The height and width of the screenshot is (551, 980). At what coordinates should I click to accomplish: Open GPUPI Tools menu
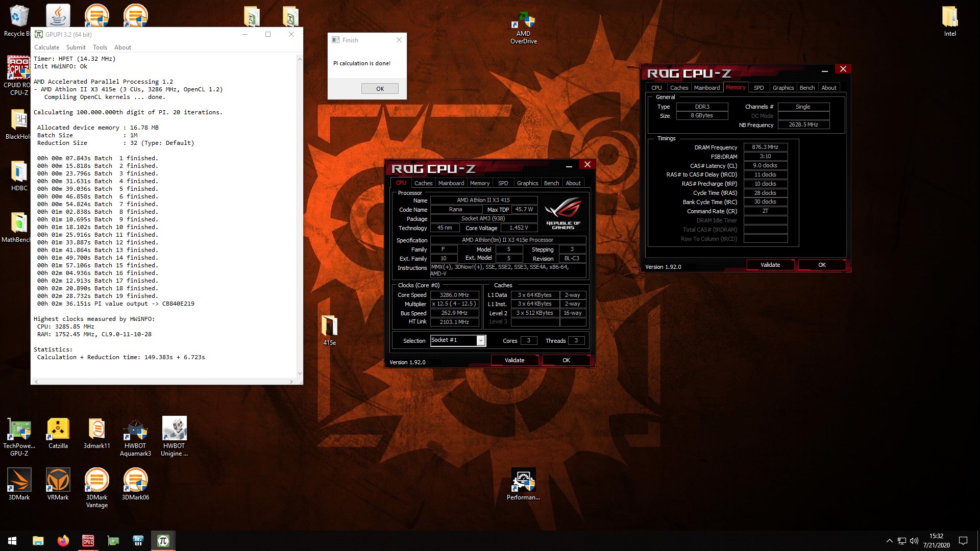(x=100, y=47)
